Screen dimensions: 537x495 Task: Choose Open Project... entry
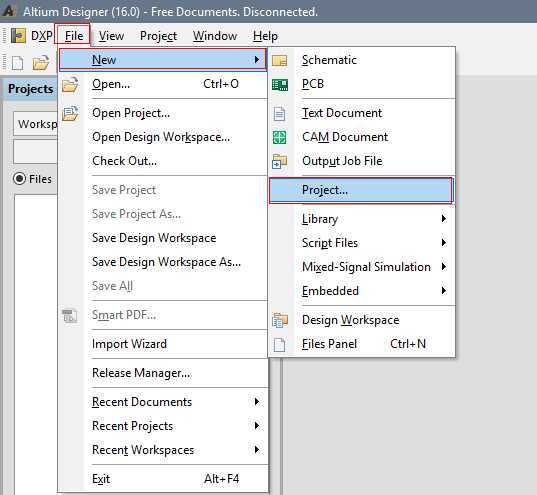coord(163,113)
